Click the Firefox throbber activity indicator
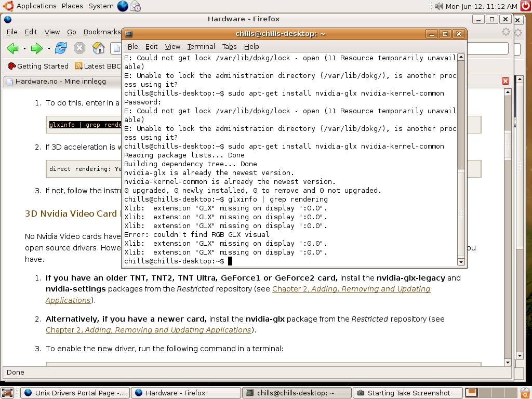Viewport: 532px width, 399px height. (x=506, y=32)
